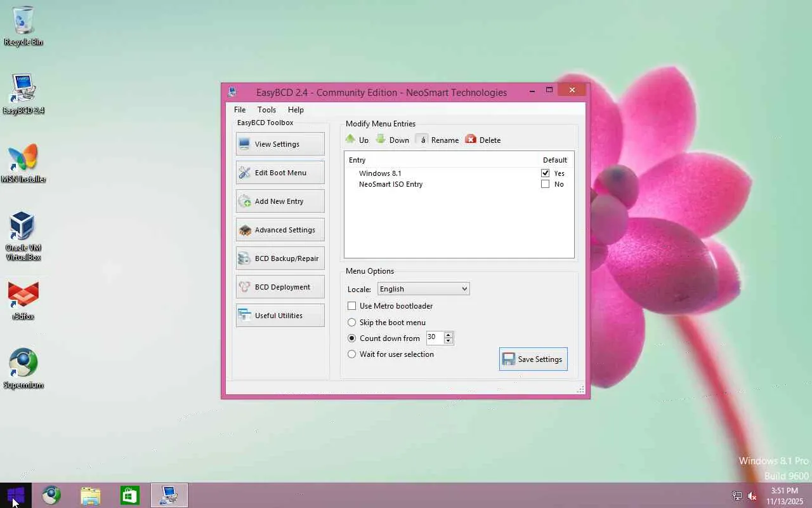Enable Use Metro bootloader checkbox
812x508 pixels.
(x=352, y=306)
